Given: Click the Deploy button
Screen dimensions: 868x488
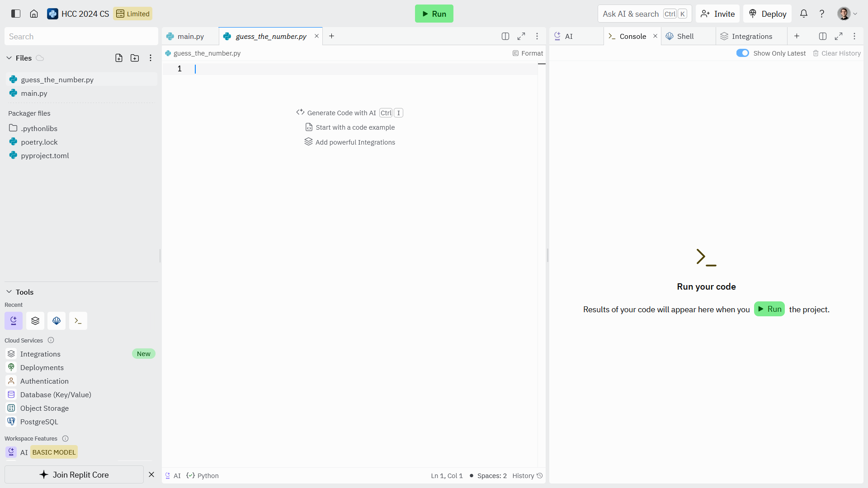Looking at the screenshot, I should [767, 14].
